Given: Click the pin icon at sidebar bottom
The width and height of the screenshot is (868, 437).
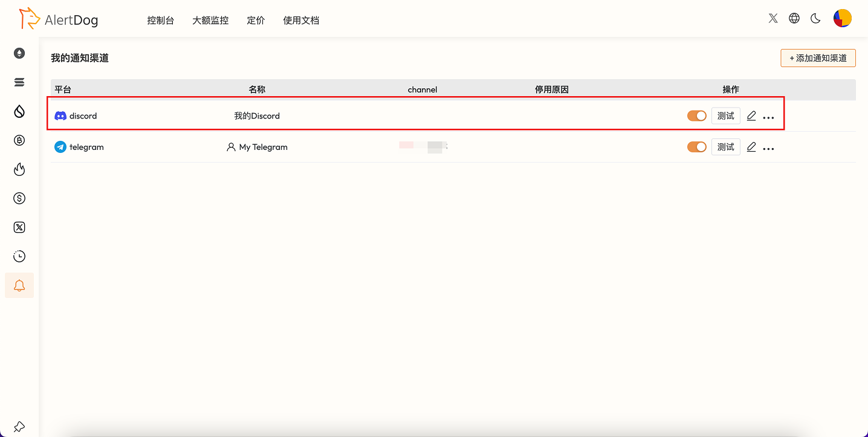Looking at the screenshot, I should click(x=19, y=426).
